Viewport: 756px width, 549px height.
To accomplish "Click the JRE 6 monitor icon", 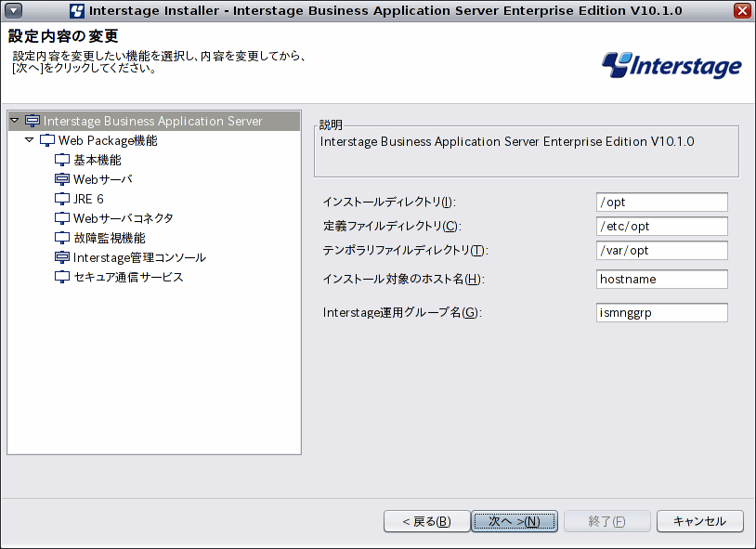I will point(61,199).
